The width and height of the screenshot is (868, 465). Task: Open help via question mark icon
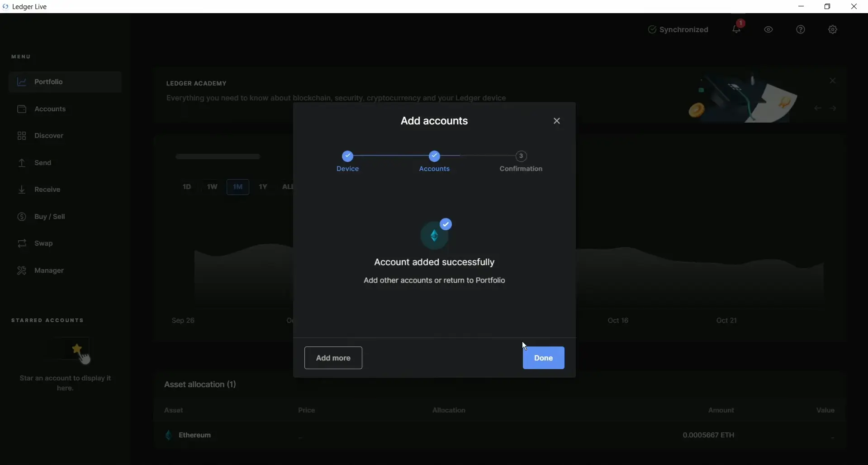tap(801, 29)
